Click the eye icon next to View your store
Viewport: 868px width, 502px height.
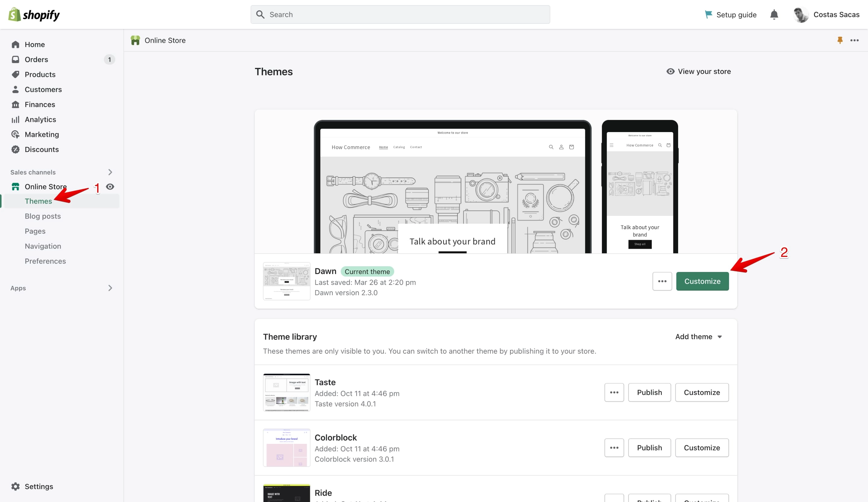point(670,71)
